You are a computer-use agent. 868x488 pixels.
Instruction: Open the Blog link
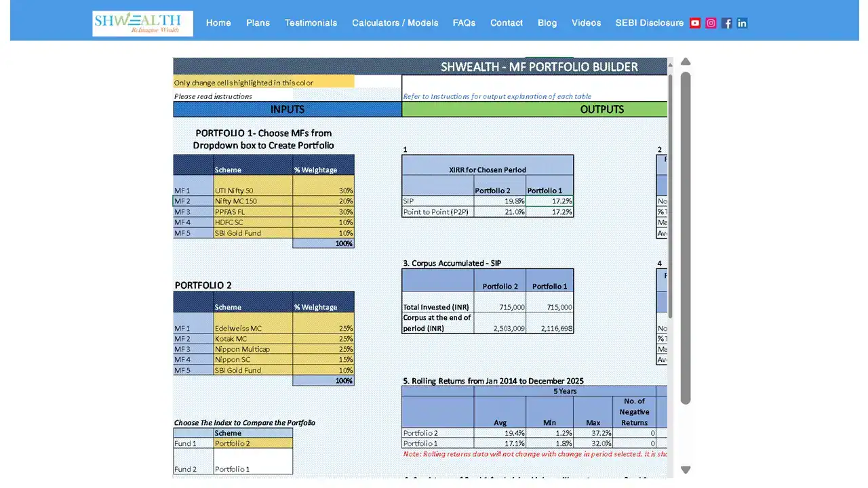547,23
